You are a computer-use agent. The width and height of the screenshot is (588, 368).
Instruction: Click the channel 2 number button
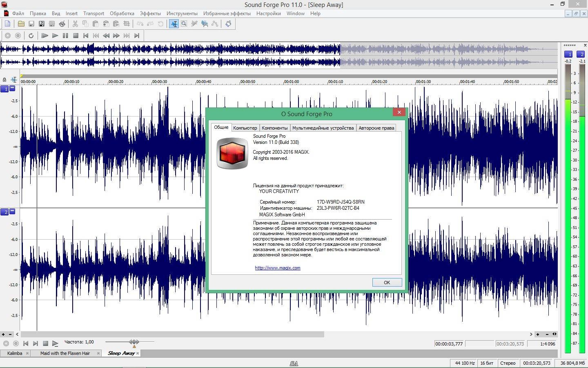[x=4, y=212]
